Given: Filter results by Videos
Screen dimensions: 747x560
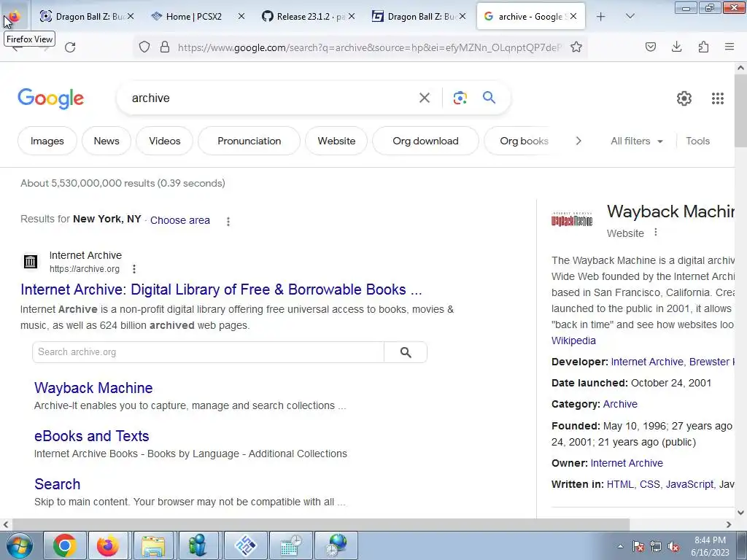Looking at the screenshot, I should 164,141.
